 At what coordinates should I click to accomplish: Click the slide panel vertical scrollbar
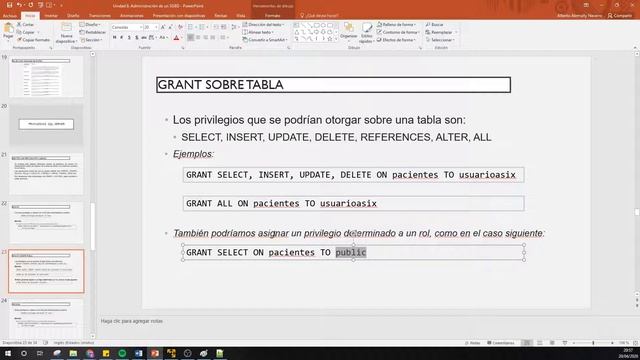pyautogui.click(x=93, y=227)
